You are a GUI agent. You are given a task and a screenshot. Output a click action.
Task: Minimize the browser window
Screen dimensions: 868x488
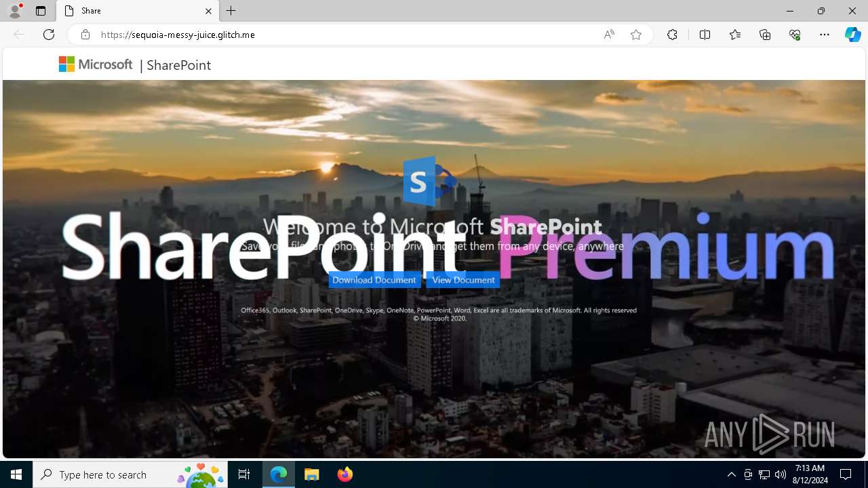[790, 11]
